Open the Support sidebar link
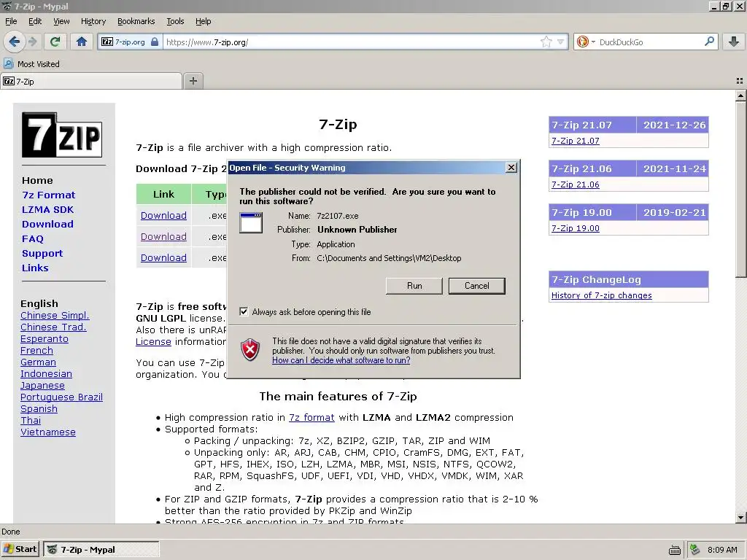This screenshot has height=560, width=747. (x=42, y=253)
